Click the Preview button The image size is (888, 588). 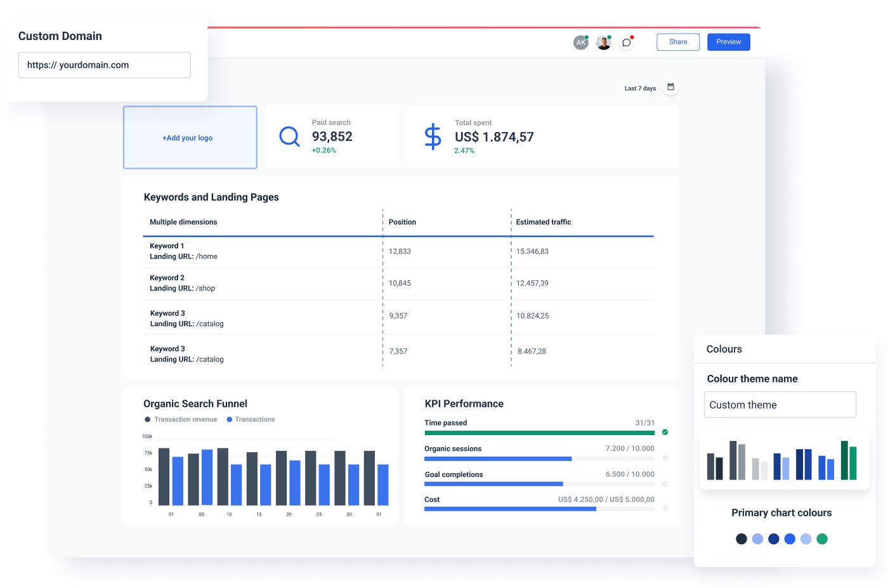[x=729, y=42]
